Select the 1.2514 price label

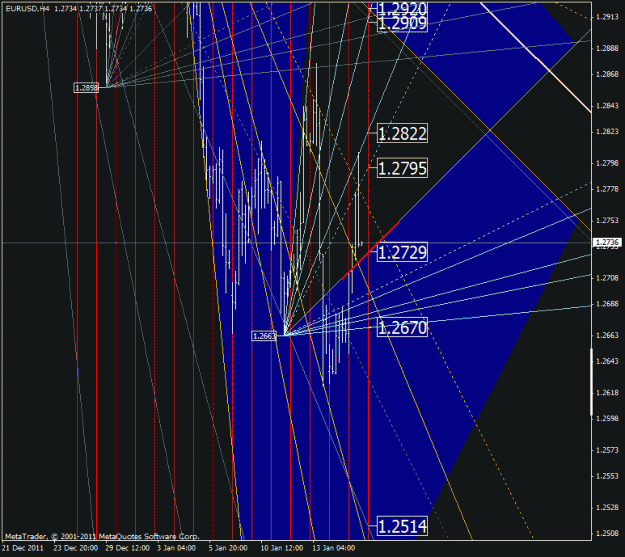click(x=402, y=526)
